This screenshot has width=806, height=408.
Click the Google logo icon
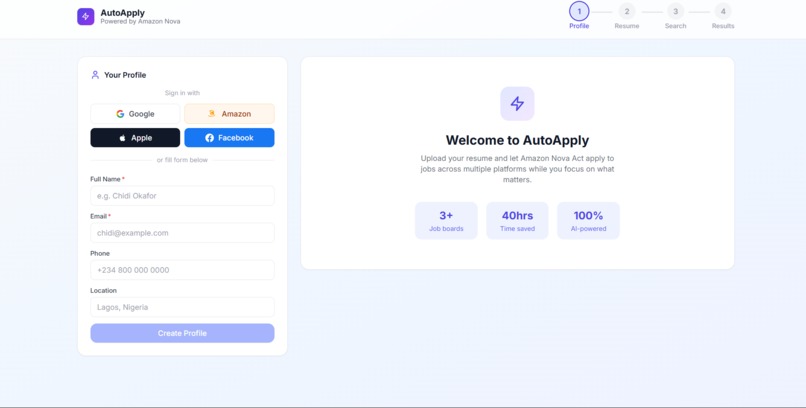click(120, 114)
